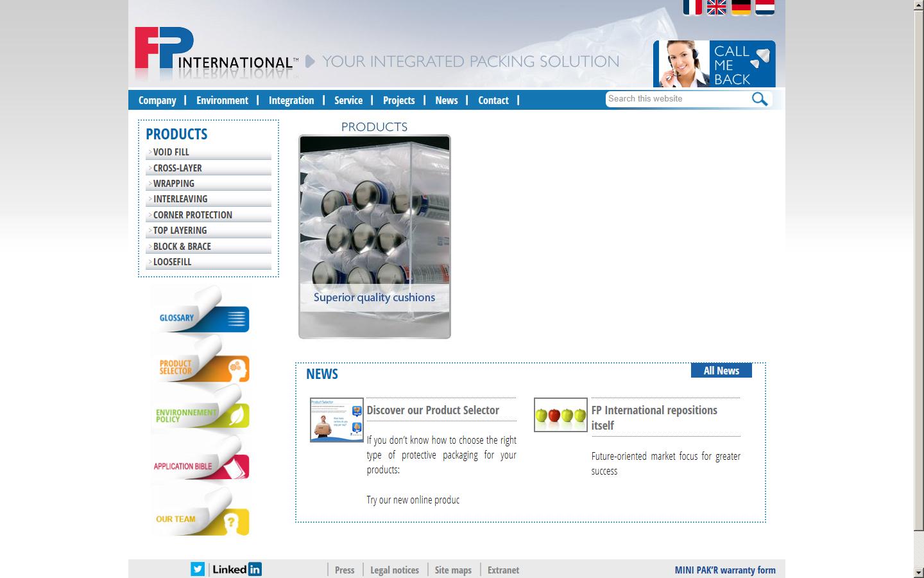Image resolution: width=924 pixels, height=578 pixels.
Task: Select the Dutch flag icon
Action: click(x=764, y=8)
